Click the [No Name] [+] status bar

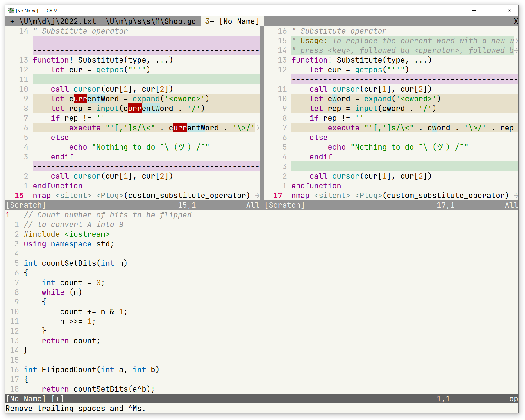33,399
